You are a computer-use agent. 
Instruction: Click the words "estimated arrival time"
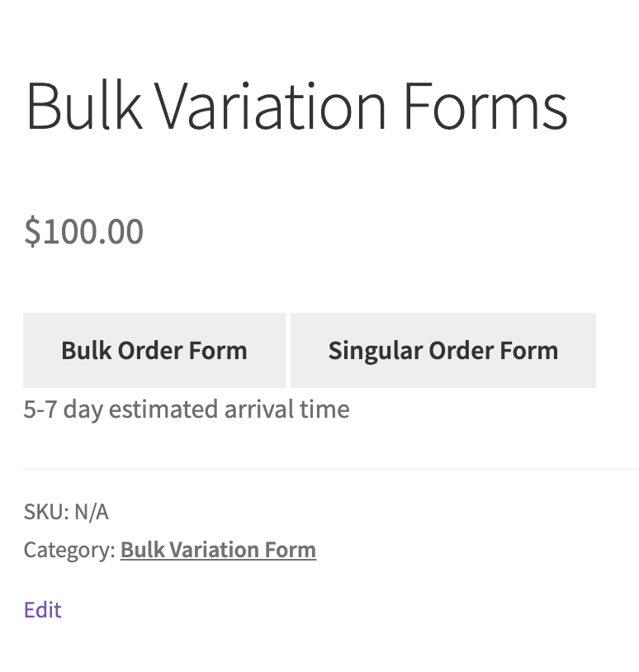point(229,409)
